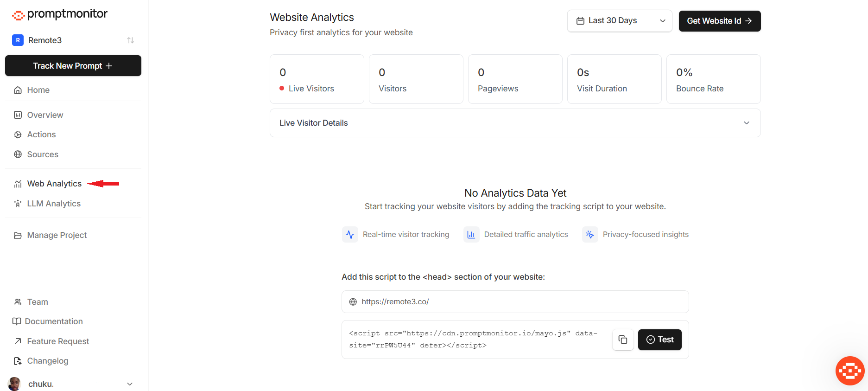
Task: Click the Web Analytics chart icon
Action: 18,184
